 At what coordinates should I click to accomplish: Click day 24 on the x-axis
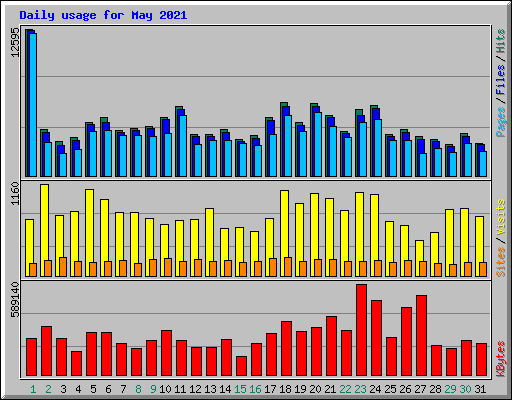pos(375,389)
